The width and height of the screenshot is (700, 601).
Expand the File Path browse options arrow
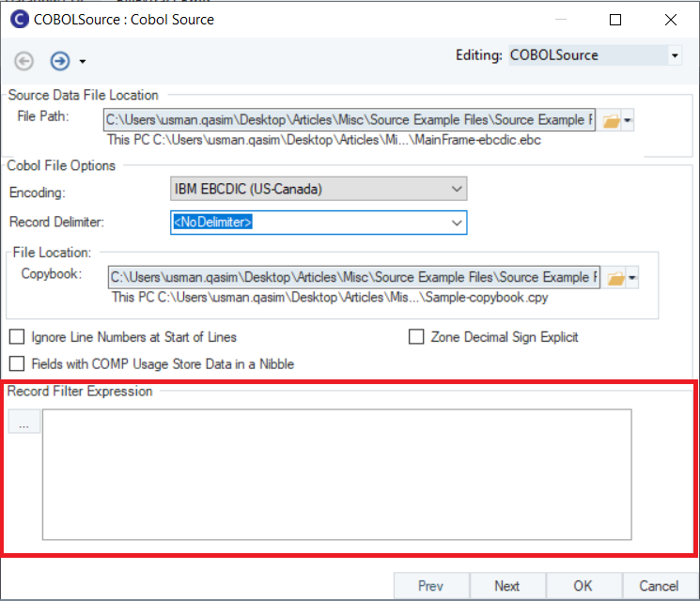629,120
